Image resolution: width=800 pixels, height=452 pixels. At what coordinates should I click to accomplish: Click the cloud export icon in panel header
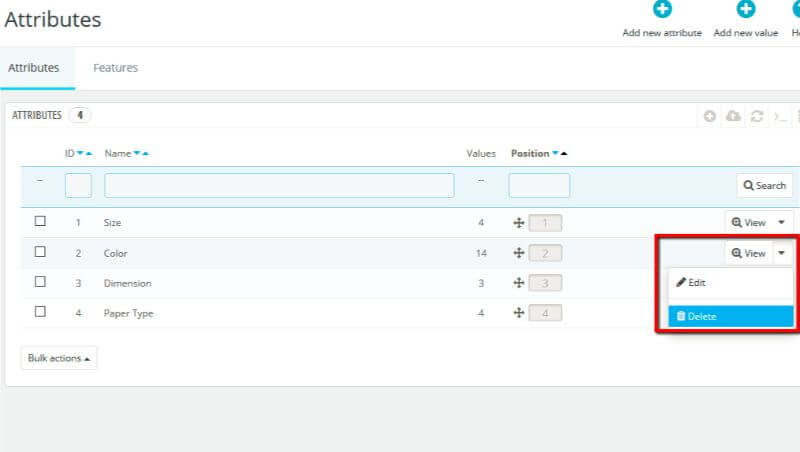733,116
